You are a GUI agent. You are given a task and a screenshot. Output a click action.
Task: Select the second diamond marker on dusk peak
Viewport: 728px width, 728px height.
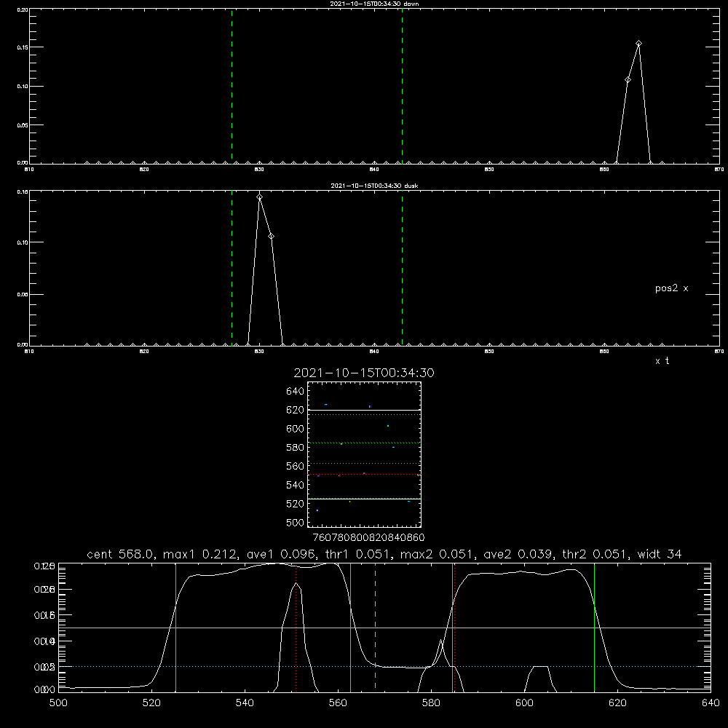(271, 237)
